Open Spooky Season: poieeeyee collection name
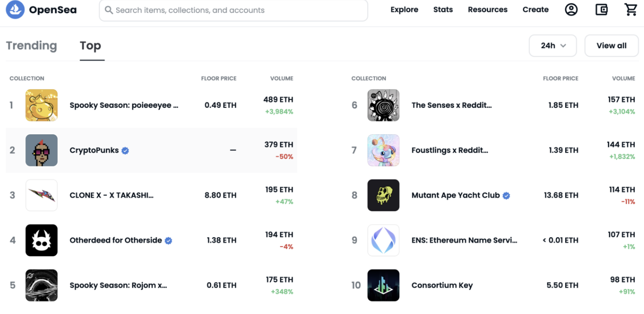Image resolution: width=644 pixels, height=314 pixels. click(x=124, y=106)
